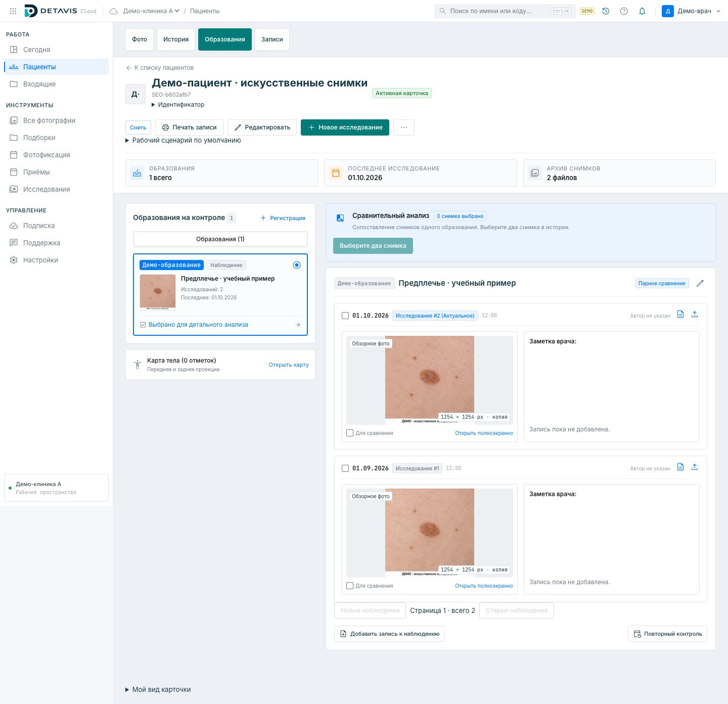Screen dimensions: 728x704
Task: Click Добавить запись к наблюдению button
Action: point(389,634)
